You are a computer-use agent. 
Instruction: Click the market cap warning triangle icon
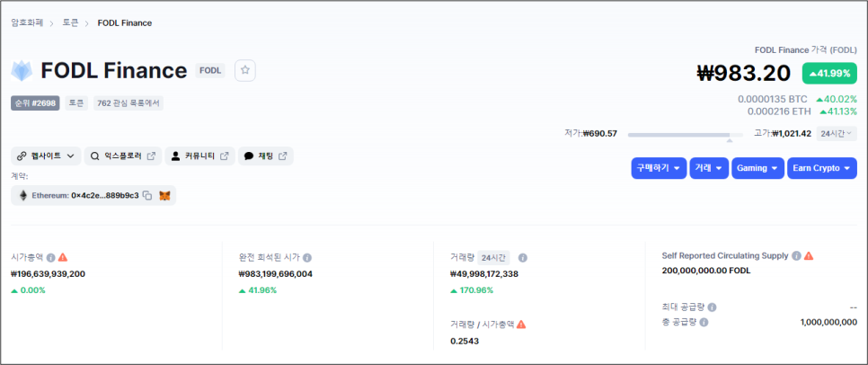click(x=63, y=257)
